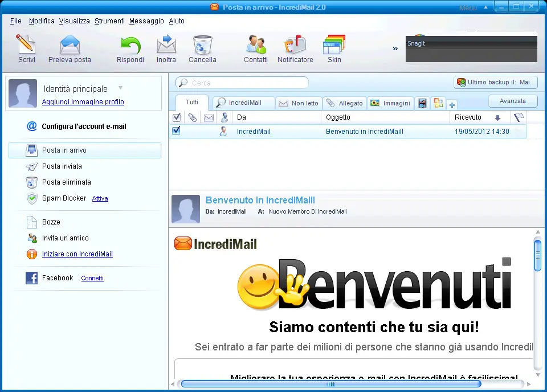Viewport: 547px width, 392px height.
Task: Filter by Immagini tab
Action: coord(390,103)
